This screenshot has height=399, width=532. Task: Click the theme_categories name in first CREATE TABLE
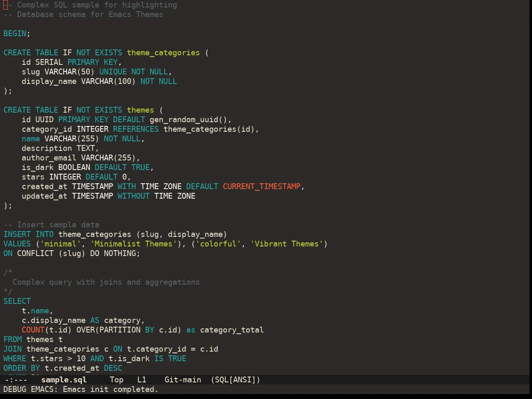(163, 53)
